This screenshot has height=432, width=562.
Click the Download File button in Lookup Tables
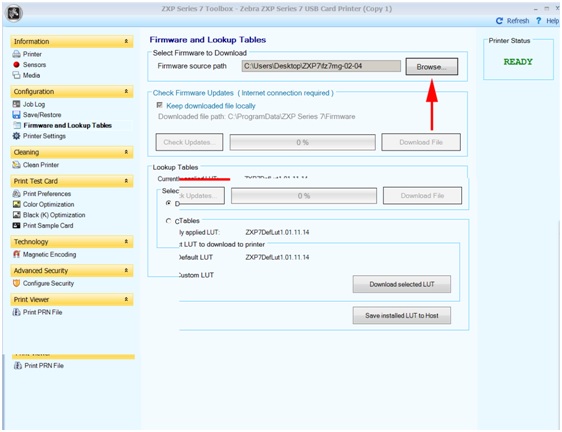tap(422, 196)
